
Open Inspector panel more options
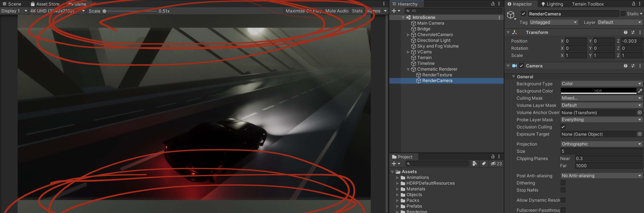640,4
